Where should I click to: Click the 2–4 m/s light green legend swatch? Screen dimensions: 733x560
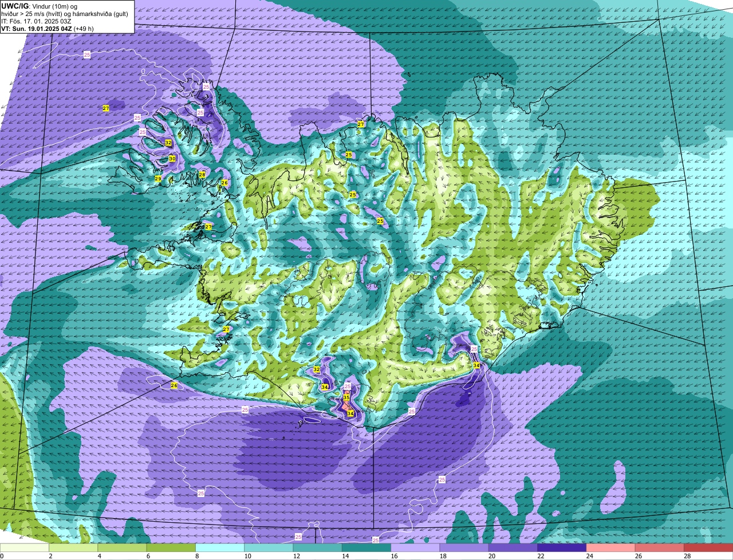pos(73,547)
